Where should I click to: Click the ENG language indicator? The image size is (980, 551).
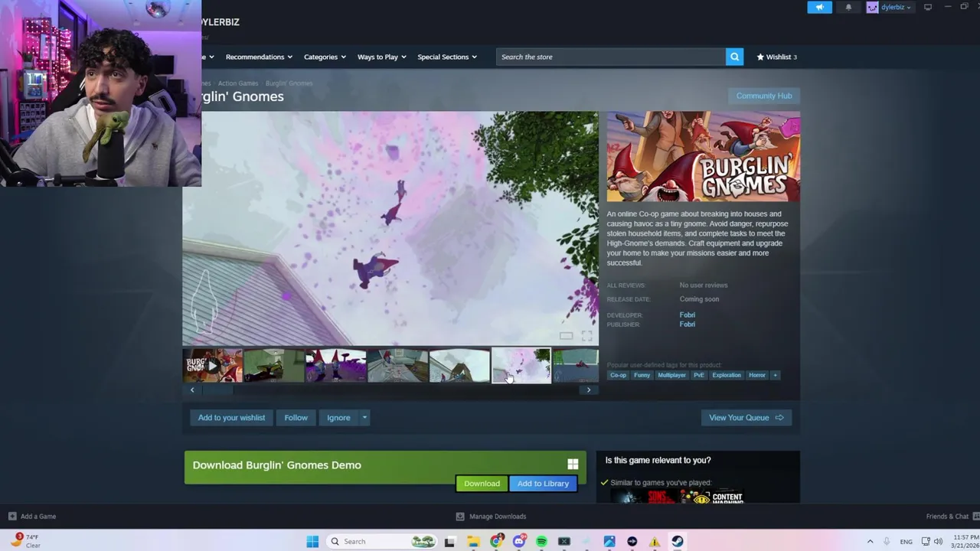[x=906, y=541]
